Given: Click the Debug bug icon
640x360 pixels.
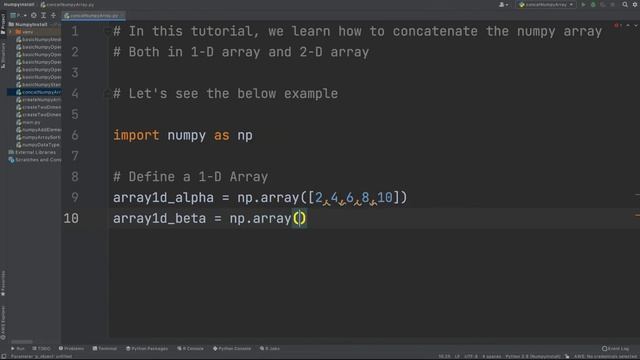Looking at the screenshot, I should coord(593,4).
